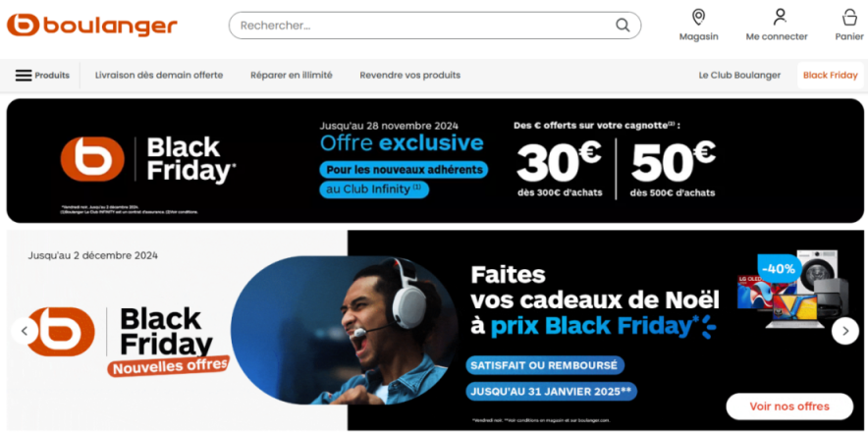Open Le Club Boulanger link

[739, 76]
